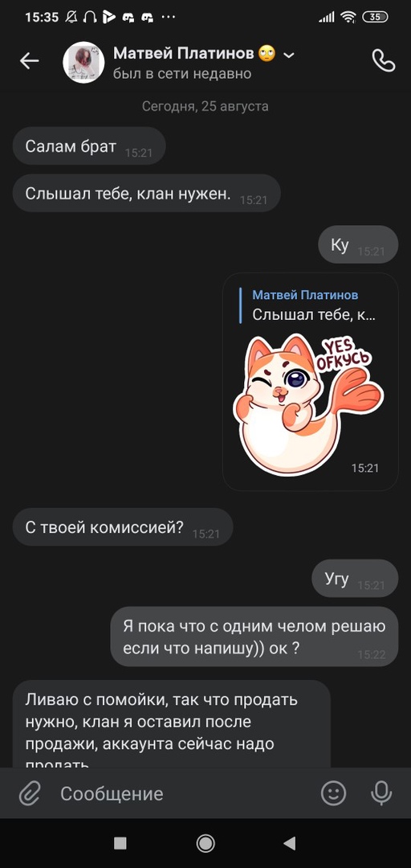Tap the battery indicator in status bar

[x=375, y=17]
